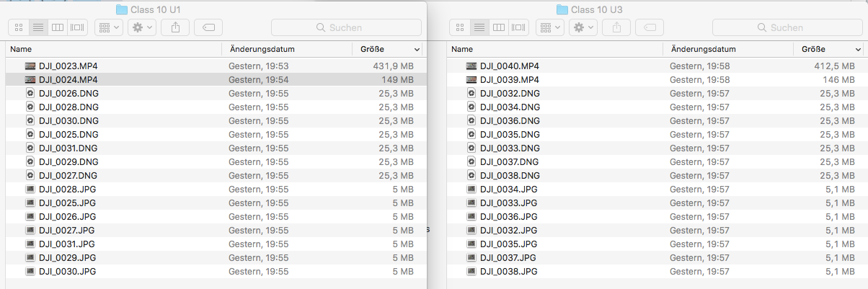
Task: Sort by Größe column in Class 10 U3 window
Action: coord(829,49)
